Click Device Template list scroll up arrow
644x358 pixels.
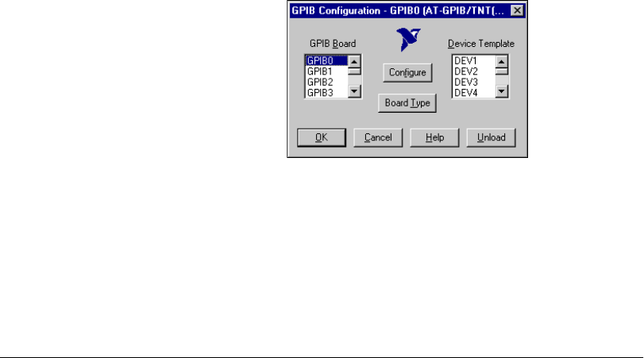pyautogui.click(x=502, y=62)
